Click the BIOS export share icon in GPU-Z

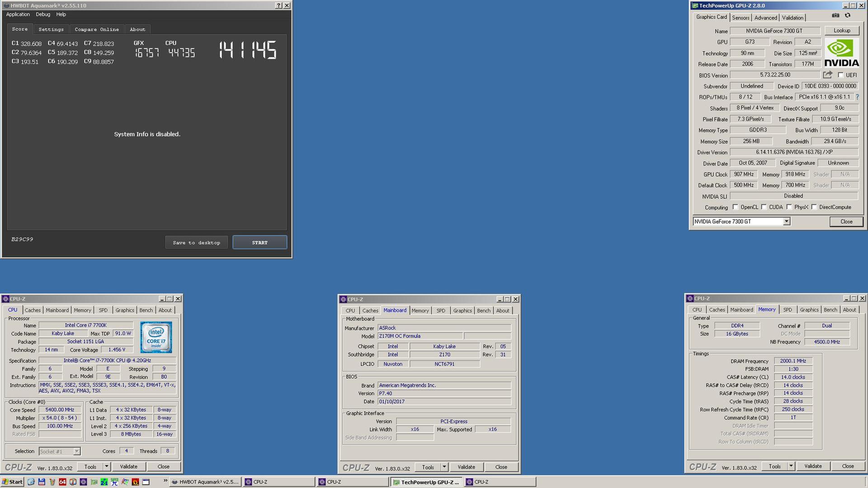pos(827,75)
